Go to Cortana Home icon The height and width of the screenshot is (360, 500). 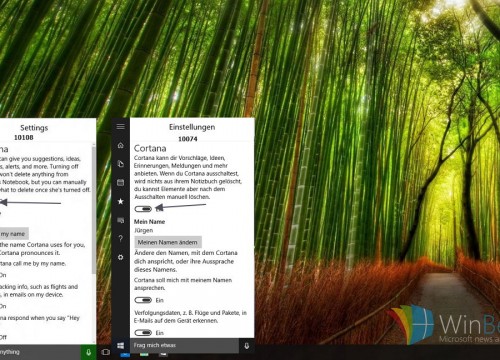tap(121, 145)
